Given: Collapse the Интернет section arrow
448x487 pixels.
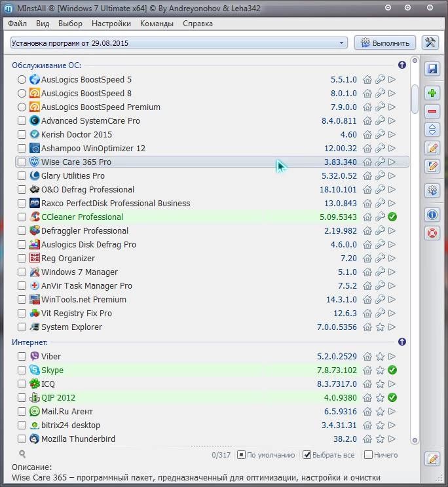Looking at the screenshot, I should pos(402,342).
